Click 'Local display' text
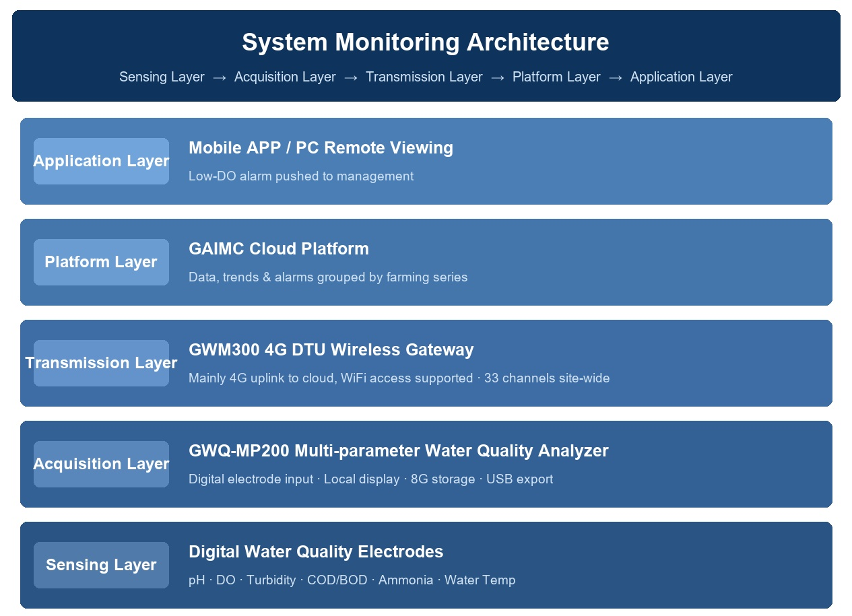This screenshot has width=852, height=616. pyautogui.click(x=362, y=479)
